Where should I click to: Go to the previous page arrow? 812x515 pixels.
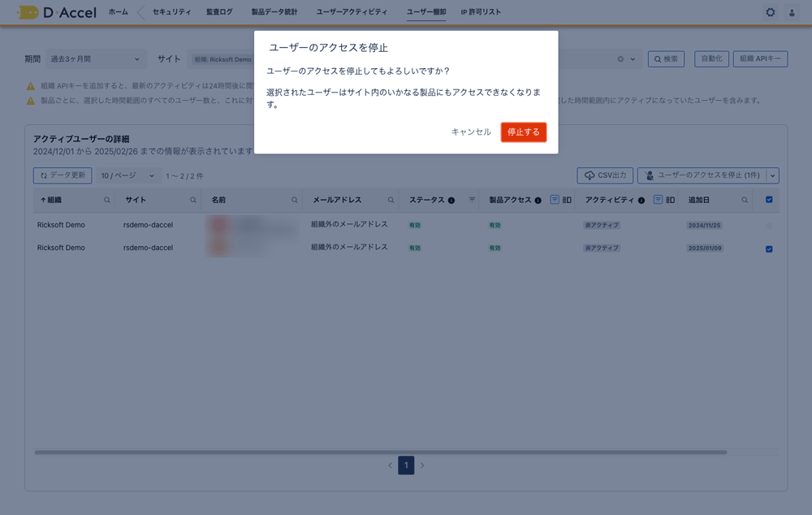click(x=390, y=465)
